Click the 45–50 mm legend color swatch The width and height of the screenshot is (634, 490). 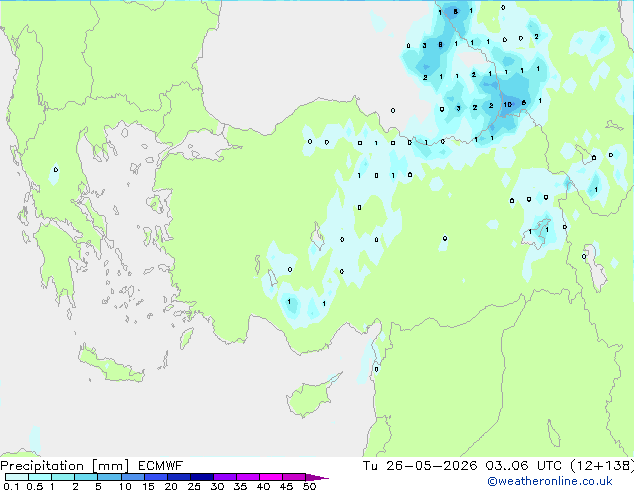294,477
